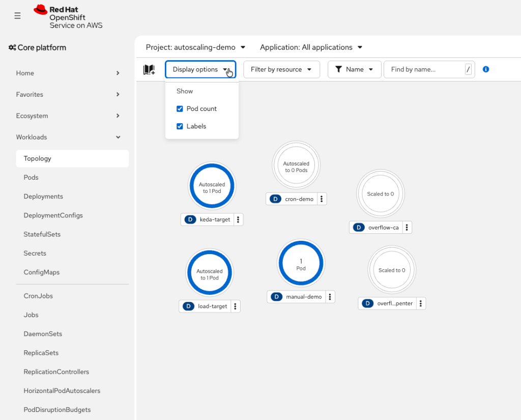The image size is (521, 420).
Task: Open kebab menu for load-target
Action: [x=235, y=306]
